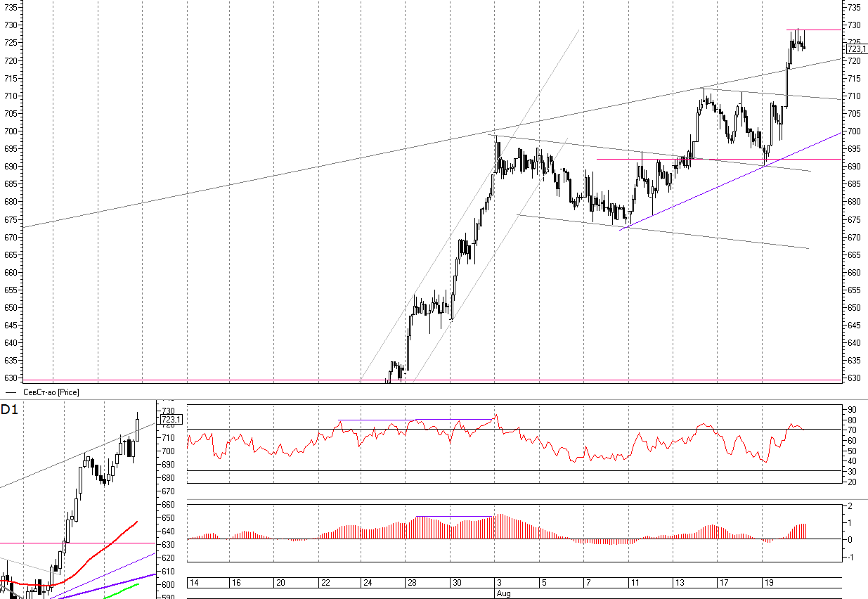The height and width of the screenshot is (599, 868).
Task: Click the 723,1 price tag in the D1 mini chart
Action: point(171,420)
